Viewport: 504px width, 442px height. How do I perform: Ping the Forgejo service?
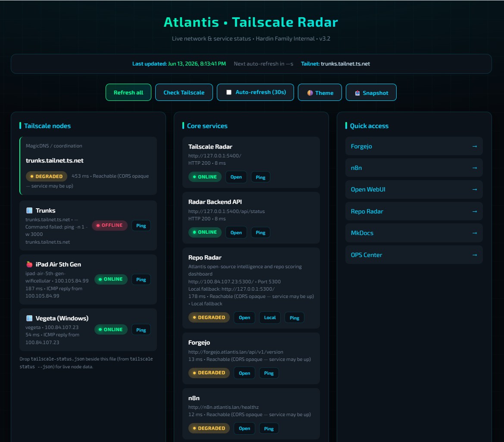coord(269,373)
